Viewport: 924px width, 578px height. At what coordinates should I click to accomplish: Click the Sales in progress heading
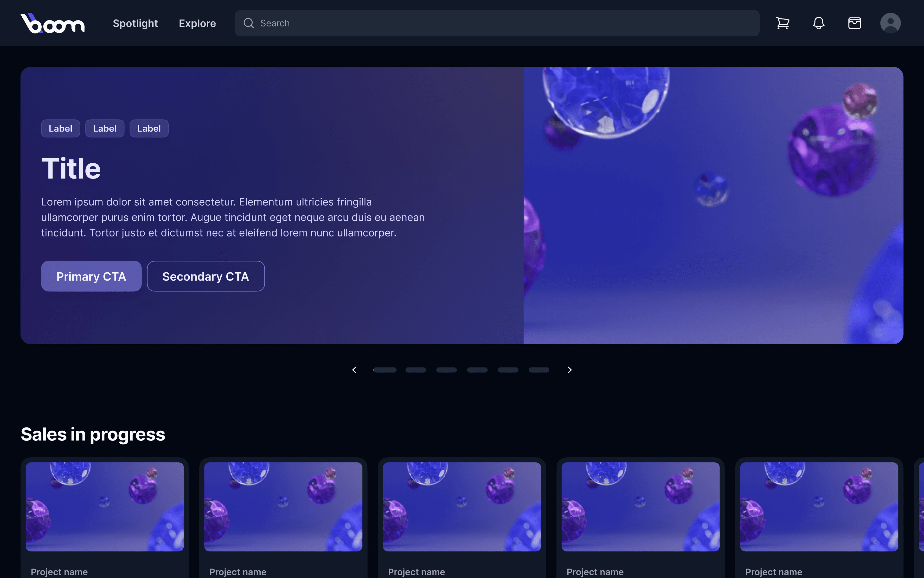pos(93,435)
